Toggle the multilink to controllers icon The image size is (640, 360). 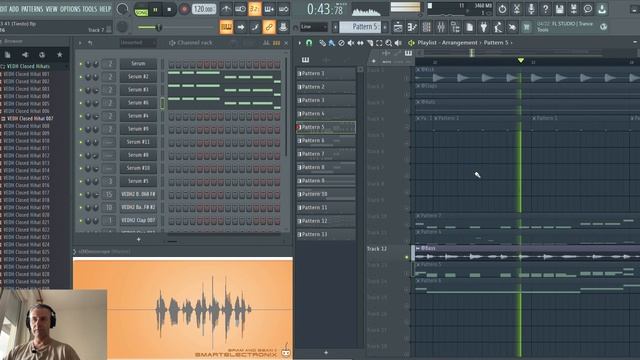[x=269, y=27]
